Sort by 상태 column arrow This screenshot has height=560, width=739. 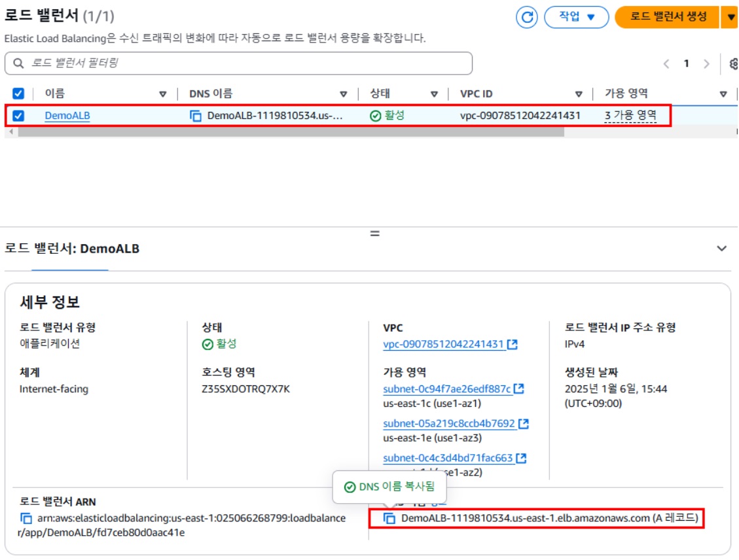coord(434,94)
